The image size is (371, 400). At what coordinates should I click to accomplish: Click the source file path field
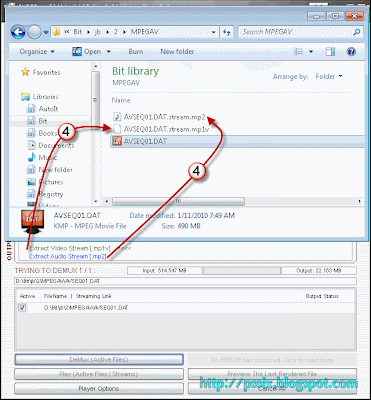click(185, 281)
